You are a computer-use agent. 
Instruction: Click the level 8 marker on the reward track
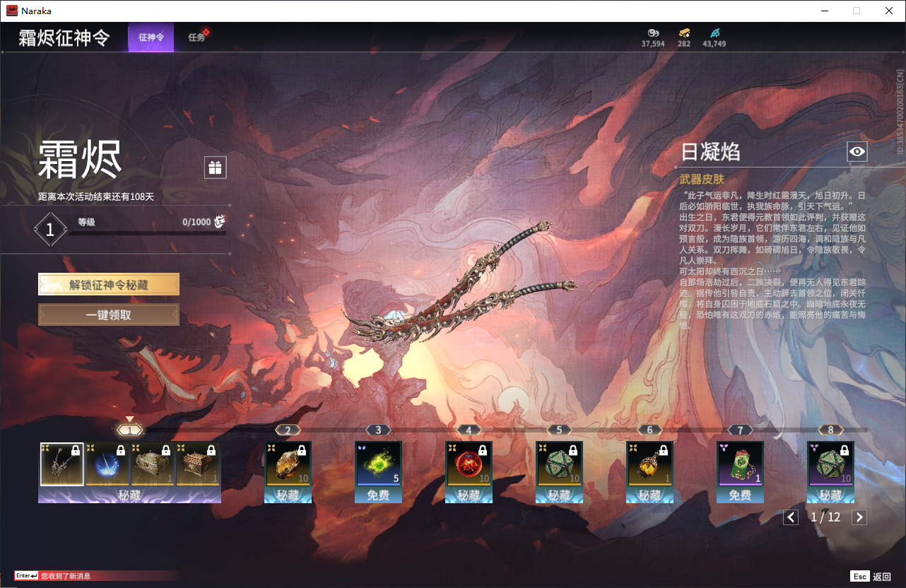[830, 430]
